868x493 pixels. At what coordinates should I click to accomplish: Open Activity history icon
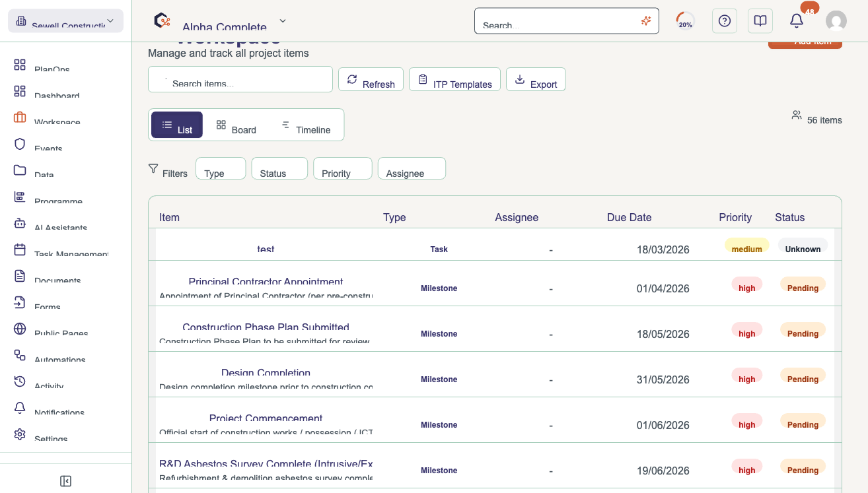point(20,381)
